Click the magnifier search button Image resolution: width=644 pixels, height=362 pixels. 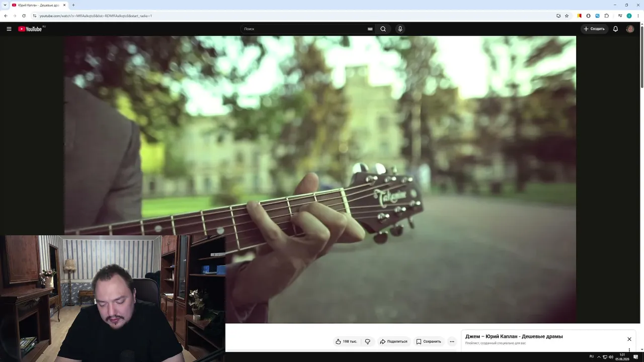tap(383, 29)
